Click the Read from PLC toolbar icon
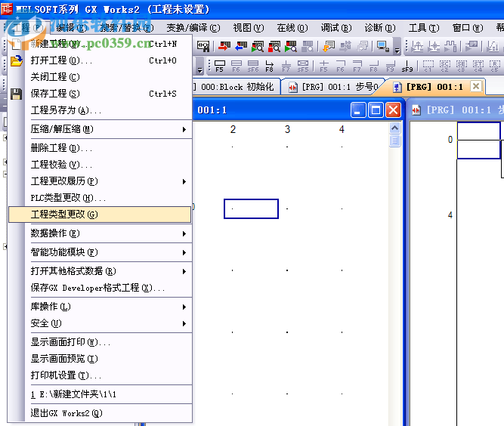The height and width of the screenshot is (426, 504). click(x=241, y=46)
